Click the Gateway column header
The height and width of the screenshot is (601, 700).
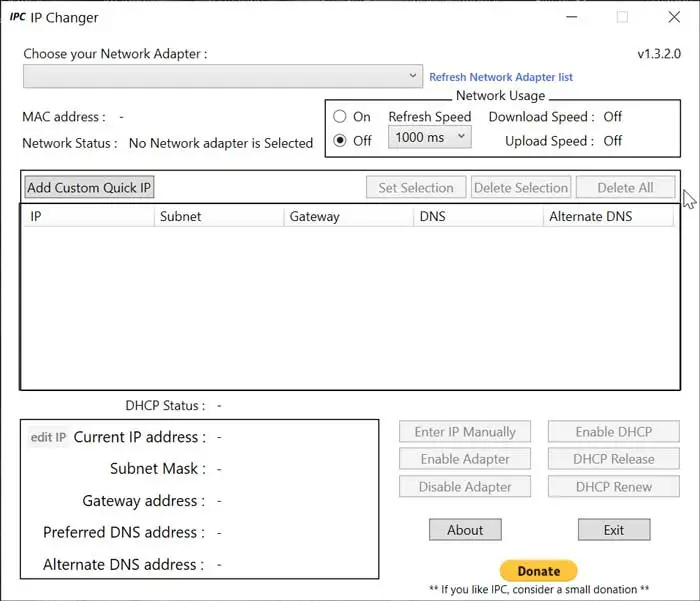tap(347, 216)
